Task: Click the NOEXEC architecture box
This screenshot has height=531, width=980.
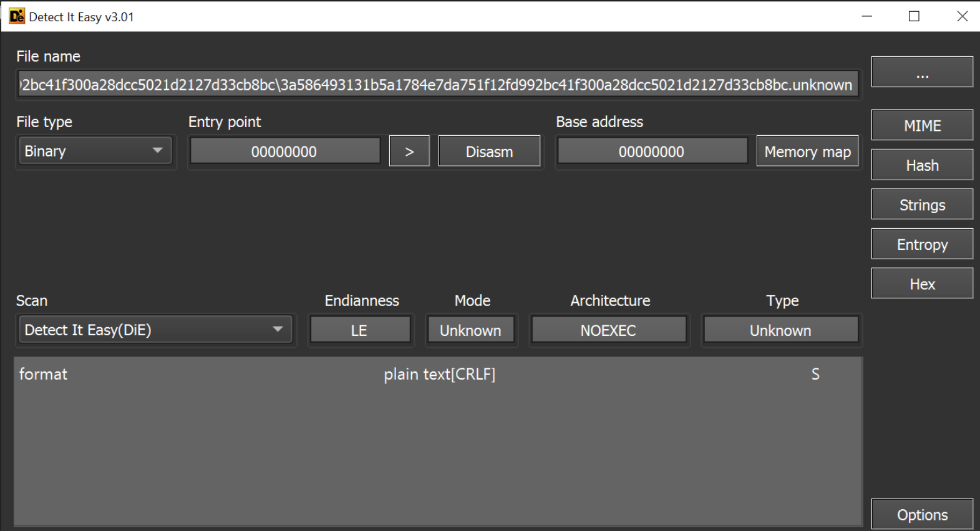Action: click(608, 330)
